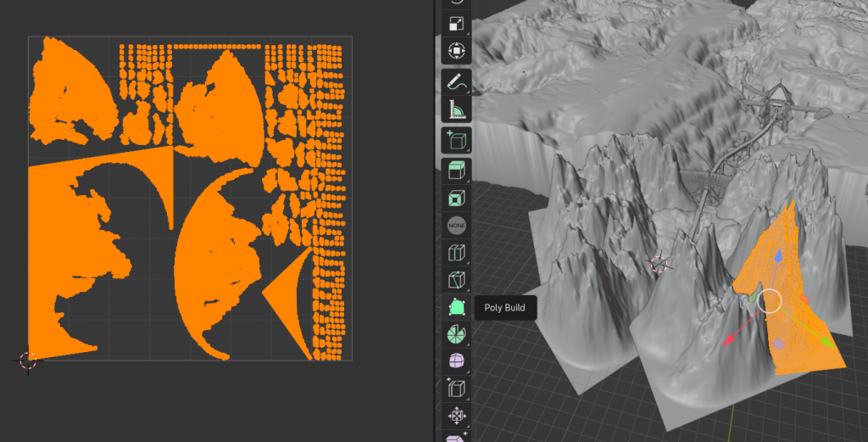The image size is (868, 442).
Task: Select the Loop Cut tool
Action: point(456,253)
